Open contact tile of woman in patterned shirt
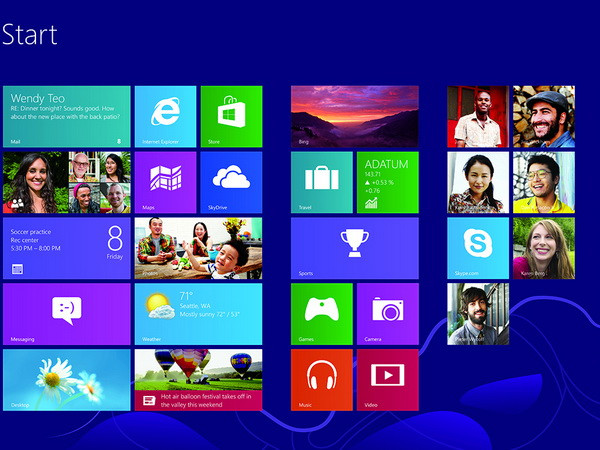Screen dimensions: 600x450 pyautogui.click(x=478, y=183)
